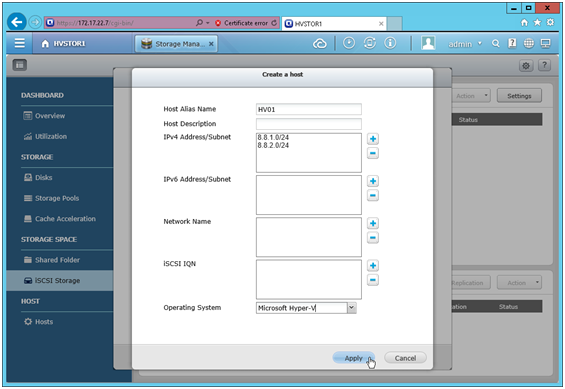This screenshot has width=565, height=389.
Task: Open external devices icon in toolbar
Action: tap(369, 43)
